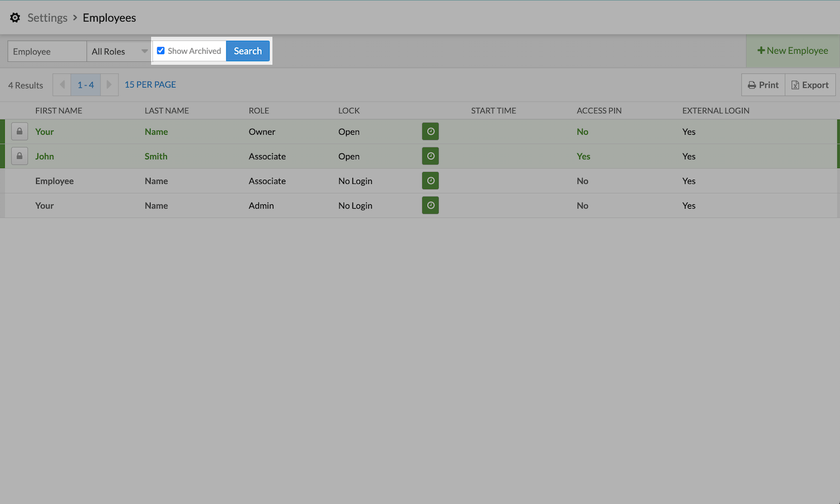
Task: Sort by Last Name column header
Action: click(x=167, y=110)
